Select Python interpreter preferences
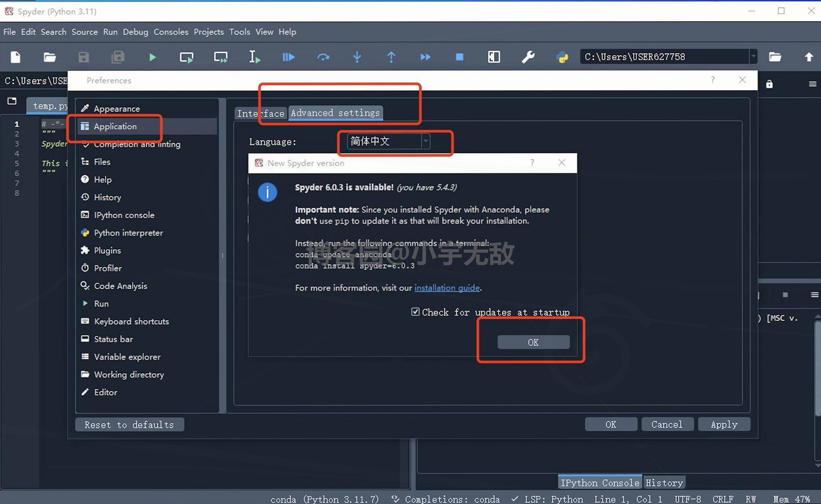Image resolution: width=821 pixels, height=504 pixels. (147, 232)
